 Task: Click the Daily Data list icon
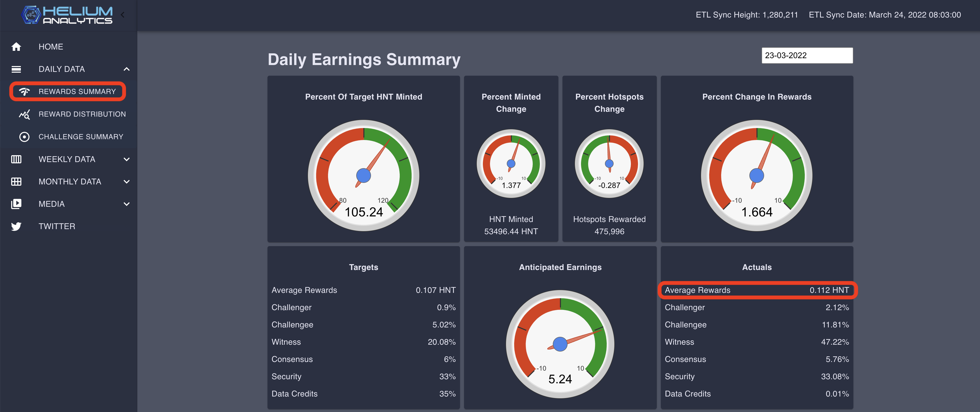16,69
